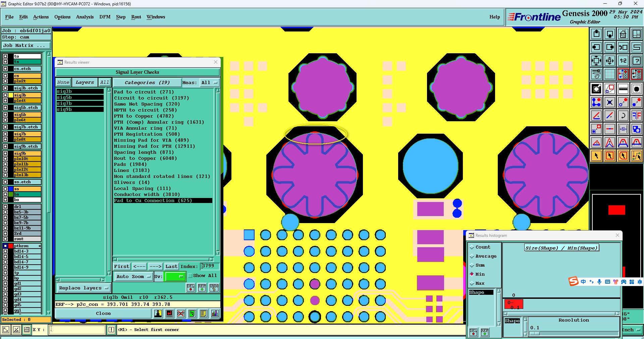Click the Pan Left arrow icon
This screenshot has width=644, height=339.
point(596,47)
